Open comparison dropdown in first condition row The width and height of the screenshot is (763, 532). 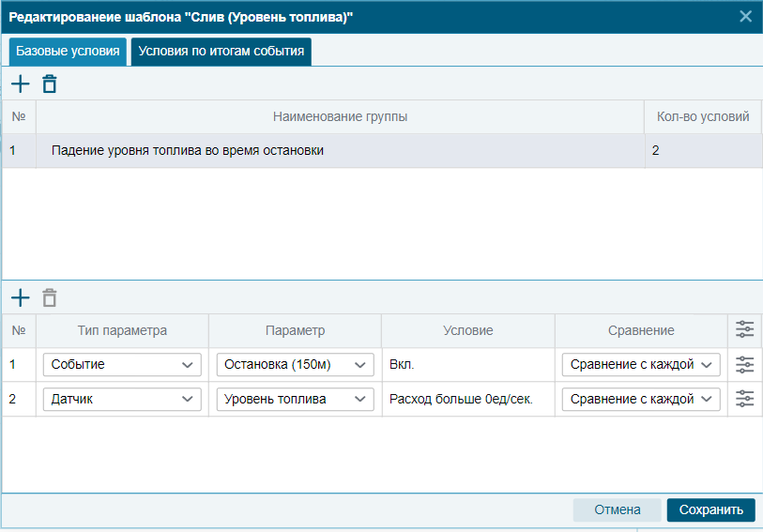click(641, 365)
